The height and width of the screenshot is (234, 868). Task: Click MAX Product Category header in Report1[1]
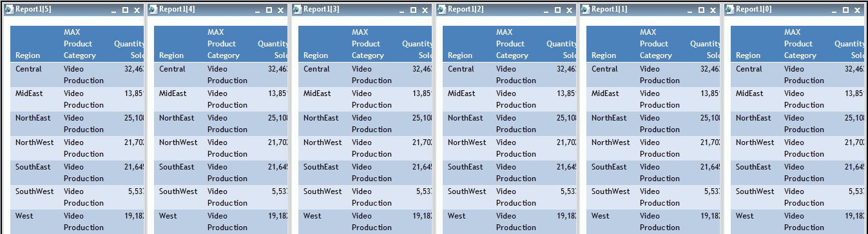[x=656, y=44]
